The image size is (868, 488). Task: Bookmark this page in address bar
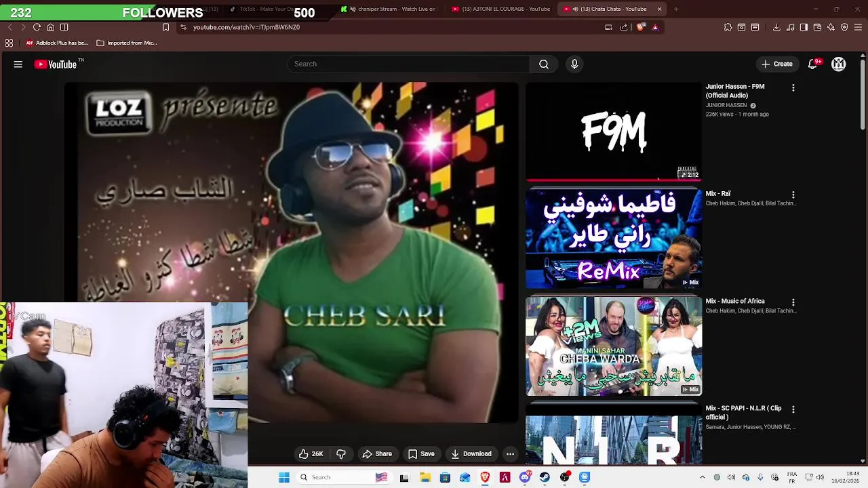click(165, 27)
